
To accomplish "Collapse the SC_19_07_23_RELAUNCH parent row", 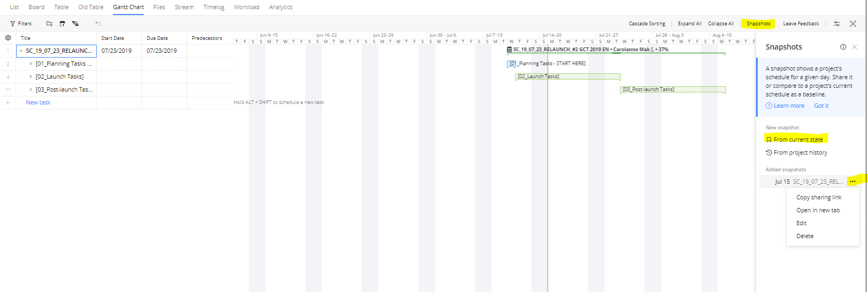I will [21, 51].
